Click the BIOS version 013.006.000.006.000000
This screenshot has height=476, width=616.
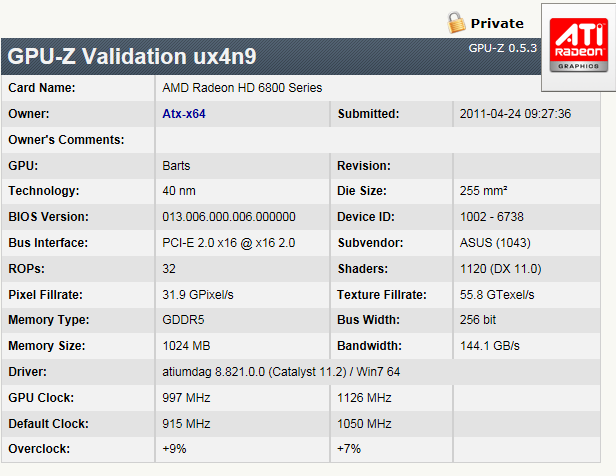(229, 217)
